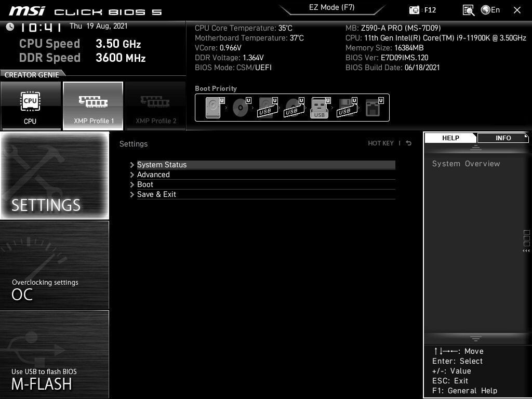Click the F1: General Help hint
532x399 pixels.
point(464,391)
